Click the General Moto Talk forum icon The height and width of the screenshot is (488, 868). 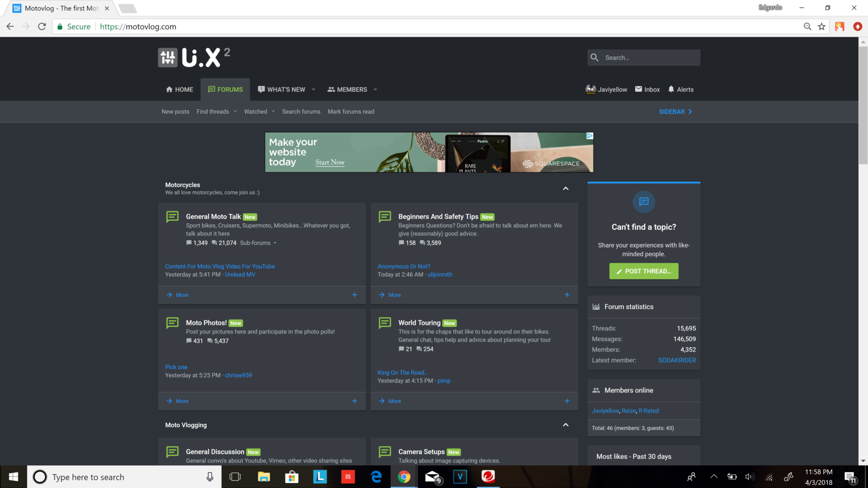[173, 217]
